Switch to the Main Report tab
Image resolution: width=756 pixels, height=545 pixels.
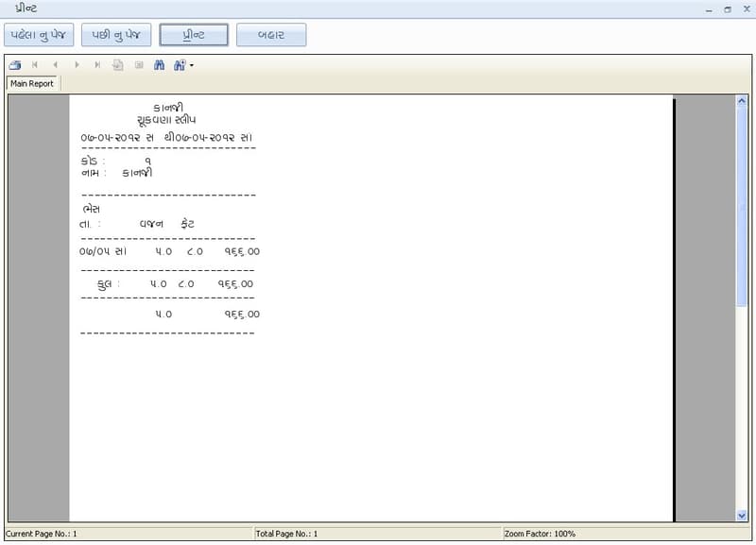click(x=30, y=83)
